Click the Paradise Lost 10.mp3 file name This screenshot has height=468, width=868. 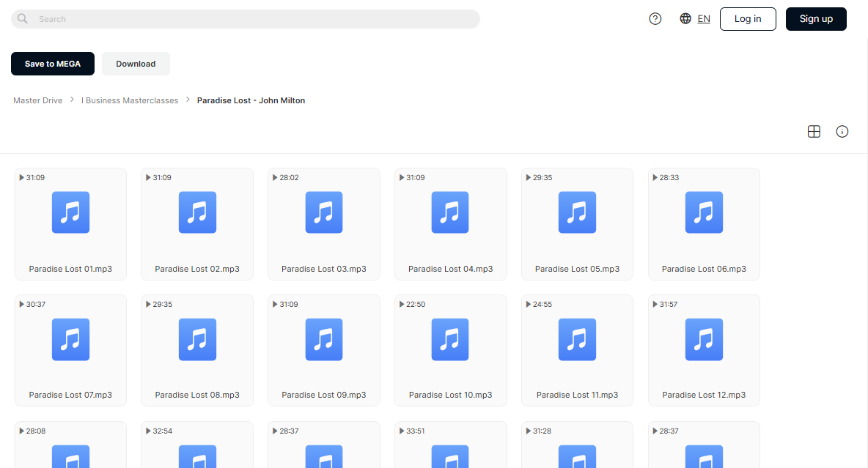coord(451,395)
